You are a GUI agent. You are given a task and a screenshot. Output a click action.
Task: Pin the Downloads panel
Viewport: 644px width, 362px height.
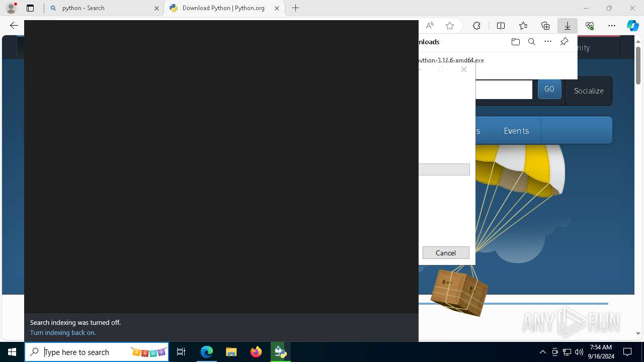pyautogui.click(x=564, y=42)
